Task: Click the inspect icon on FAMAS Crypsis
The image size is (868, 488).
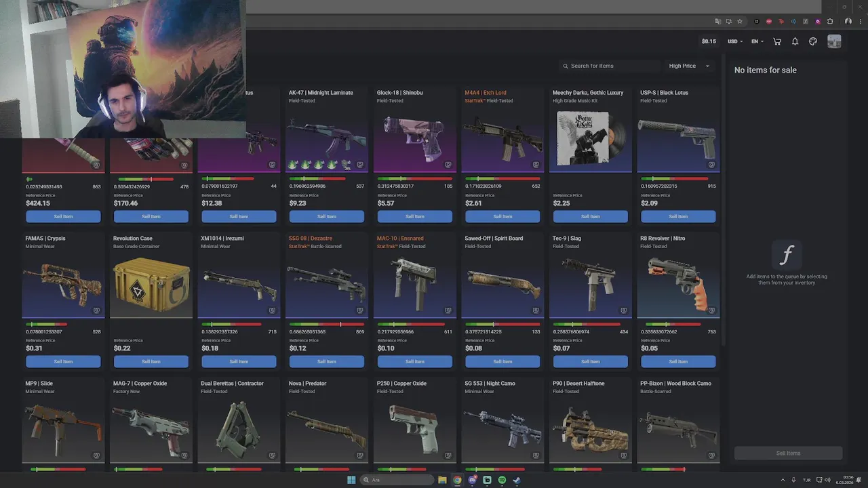Action: coord(96,310)
